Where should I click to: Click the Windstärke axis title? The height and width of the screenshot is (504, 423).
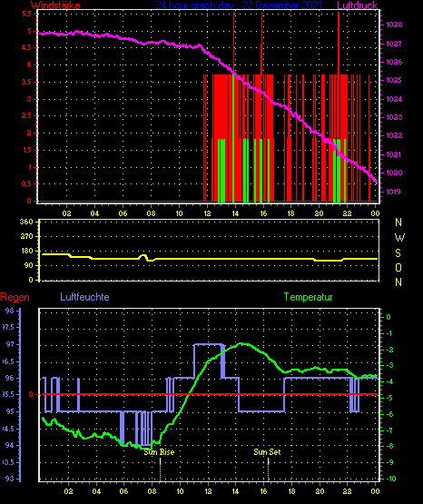coord(55,5)
